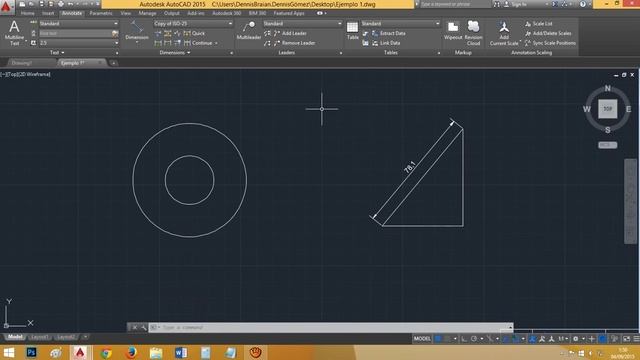Click the Find text input field
The height and width of the screenshot is (360, 640).
pyautogui.click(x=75, y=33)
